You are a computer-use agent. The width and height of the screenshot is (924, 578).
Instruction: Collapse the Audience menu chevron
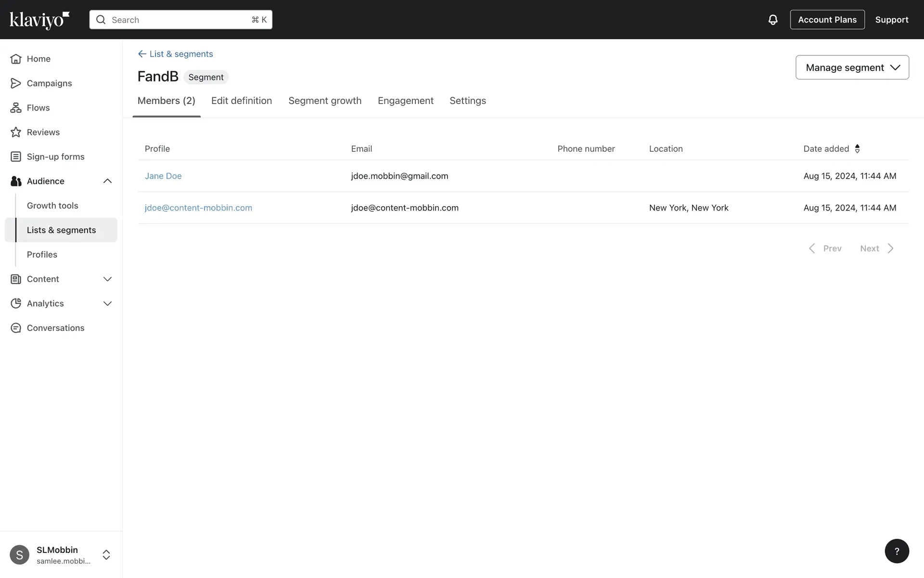107,181
